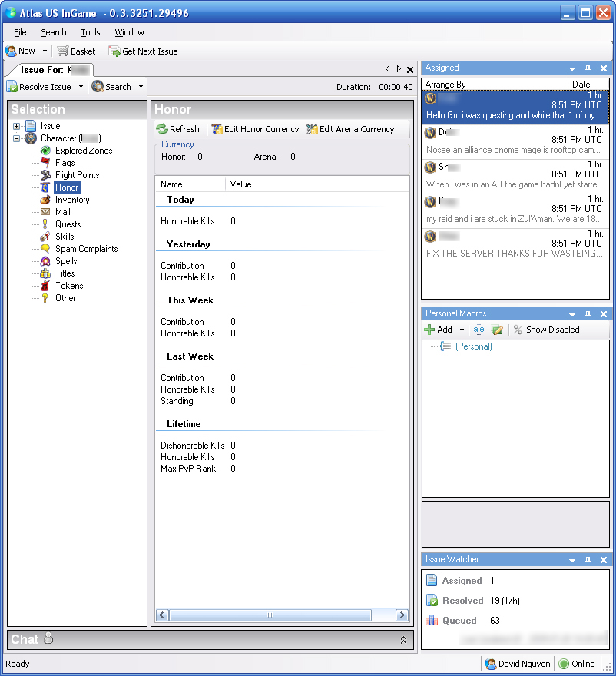Open the Tools menu

(90, 32)
